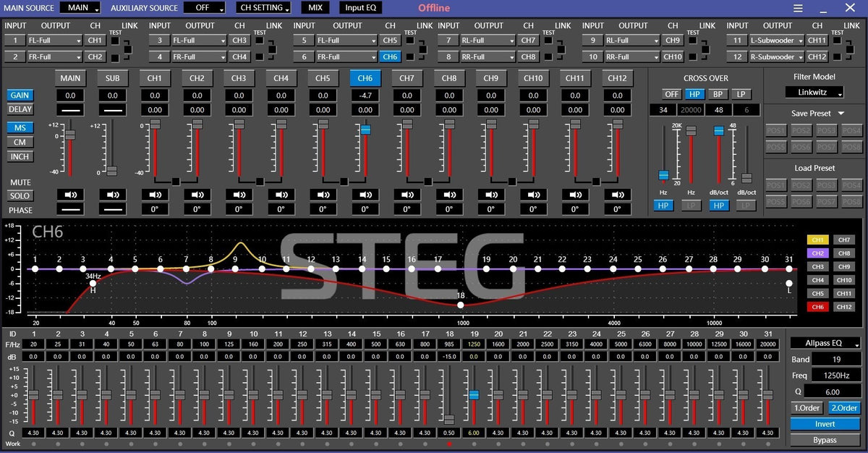Click the Invert button
The width and height of the screenshot is (868, 453).
pos(825,424)
